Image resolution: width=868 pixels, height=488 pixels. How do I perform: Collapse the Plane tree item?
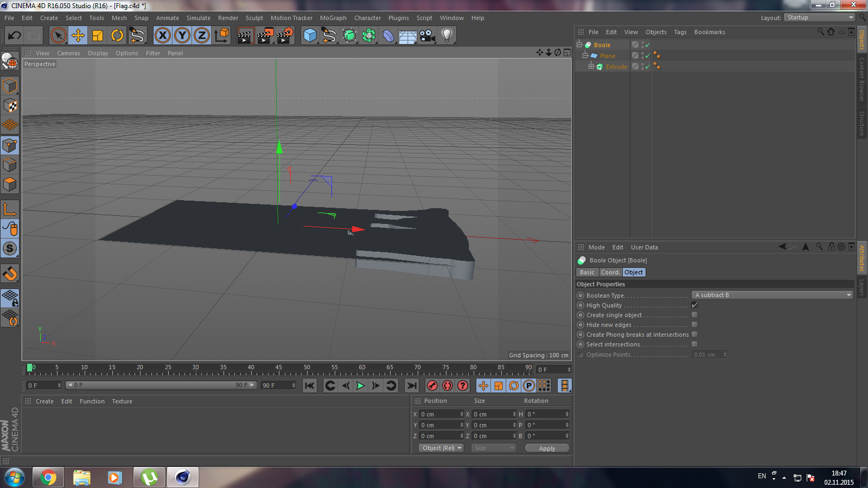coord(585,55)
